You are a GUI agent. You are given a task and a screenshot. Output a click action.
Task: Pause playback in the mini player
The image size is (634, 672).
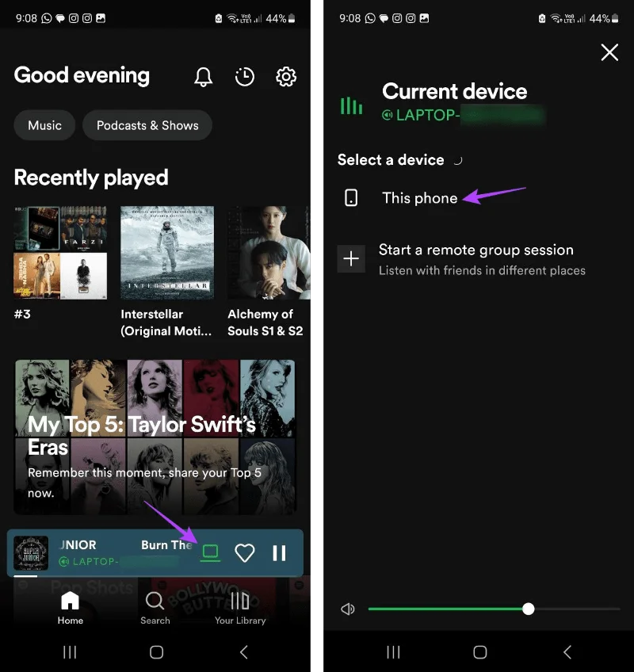click(x=280, y=553)
